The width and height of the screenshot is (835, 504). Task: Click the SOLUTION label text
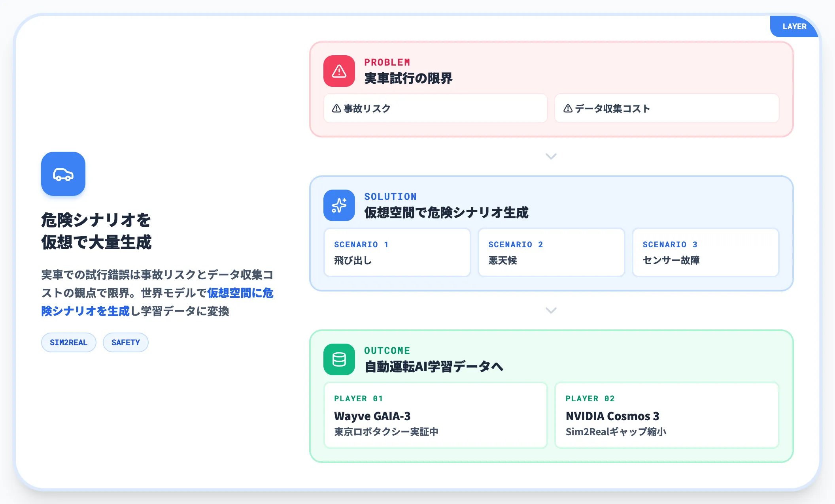pyautogui.click(x=390, y=197)
